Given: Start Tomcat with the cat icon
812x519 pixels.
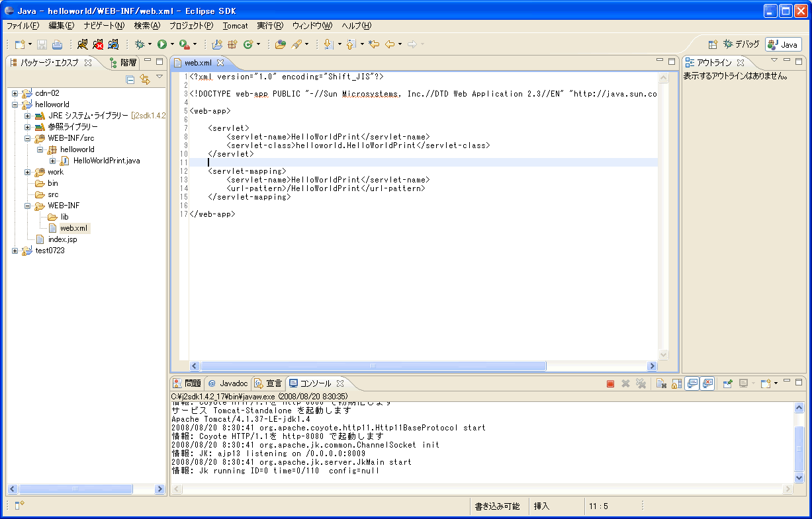Looking at the screenshot, I should pos(82,44).
